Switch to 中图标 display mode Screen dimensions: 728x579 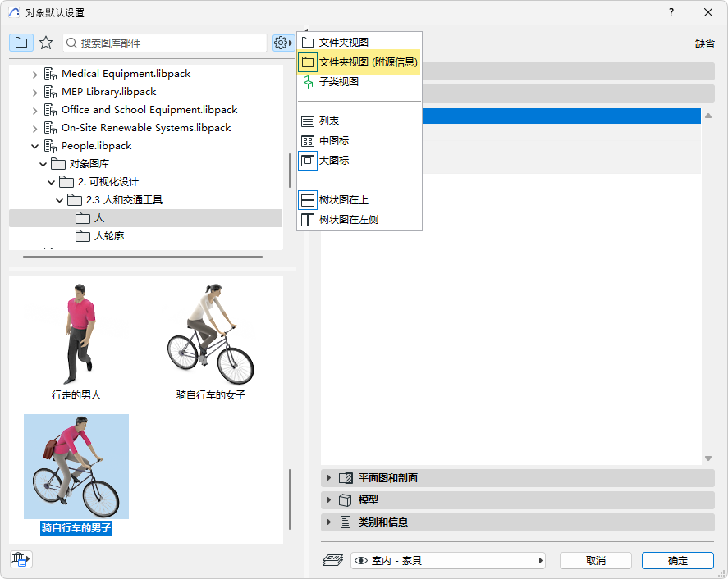pyautogui.click(x=359, y=140)
